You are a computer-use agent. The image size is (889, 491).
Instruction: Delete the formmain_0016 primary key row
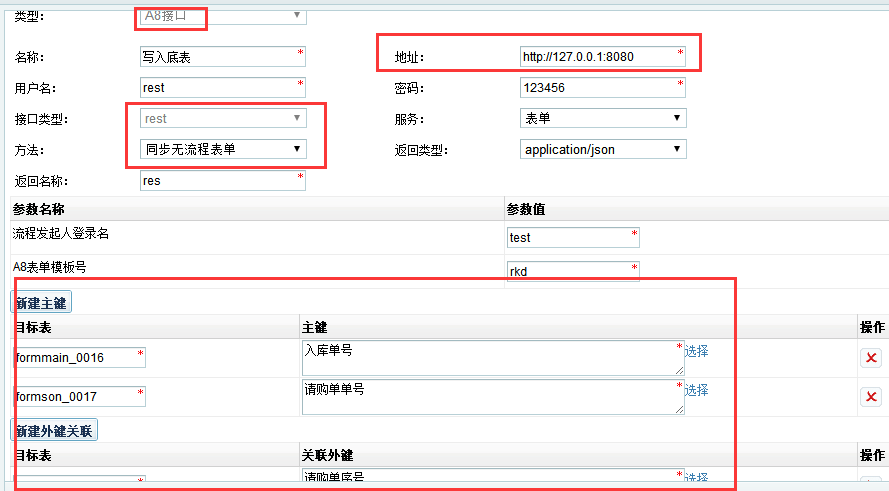(x=871, y=358)
